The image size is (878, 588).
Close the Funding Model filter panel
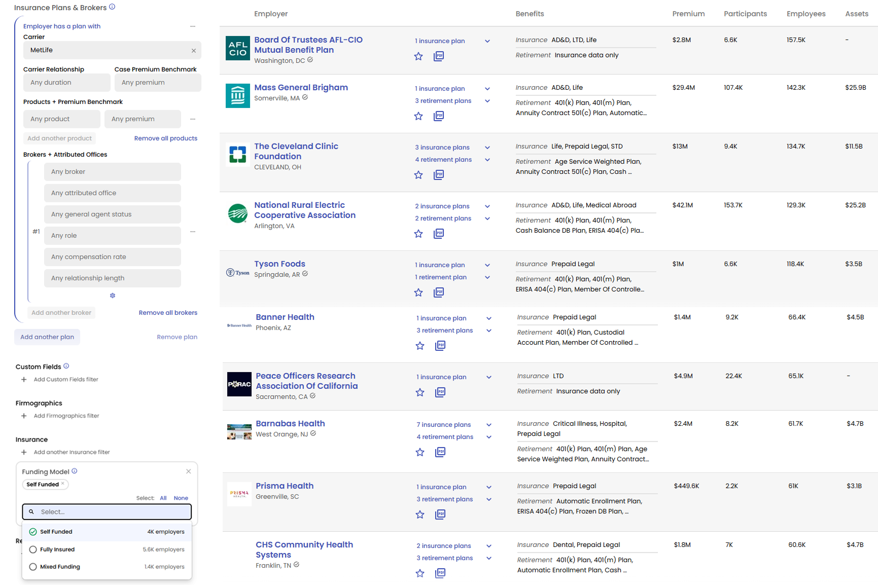click(189, 471)
